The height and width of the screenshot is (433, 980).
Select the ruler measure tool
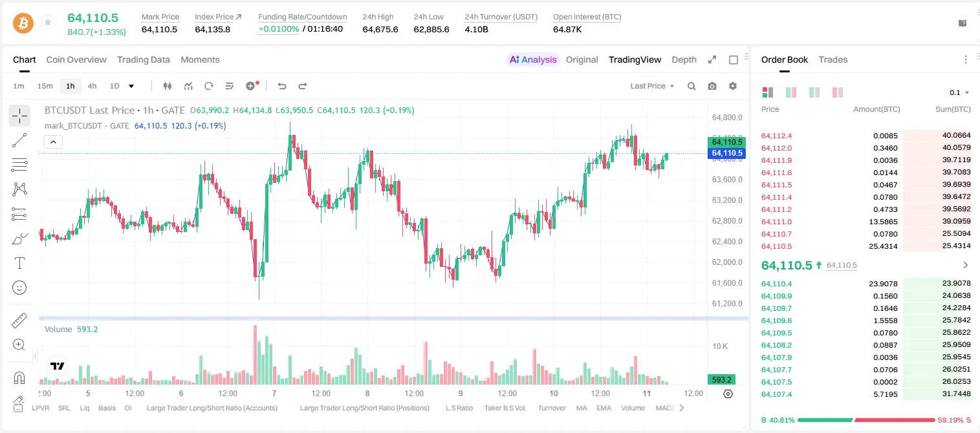19,321
